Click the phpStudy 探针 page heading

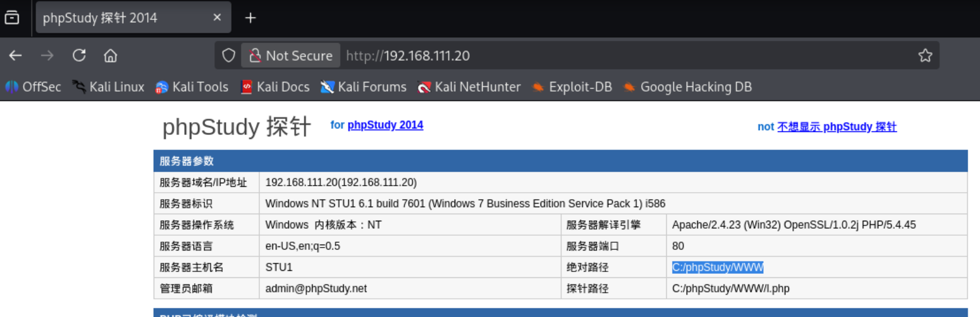coord(237,127)
